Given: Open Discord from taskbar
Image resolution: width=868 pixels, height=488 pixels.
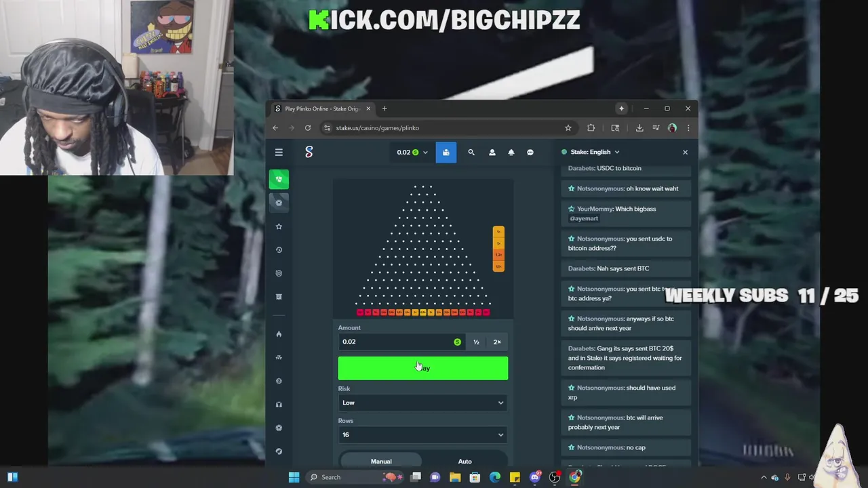Looking at the screenshot, I should click(535, 477).
